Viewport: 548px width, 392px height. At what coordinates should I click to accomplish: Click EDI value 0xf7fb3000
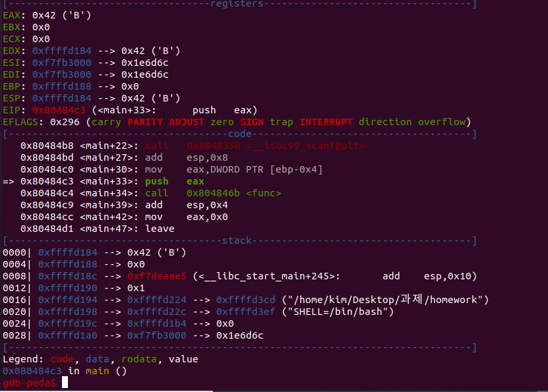[62, 74]
